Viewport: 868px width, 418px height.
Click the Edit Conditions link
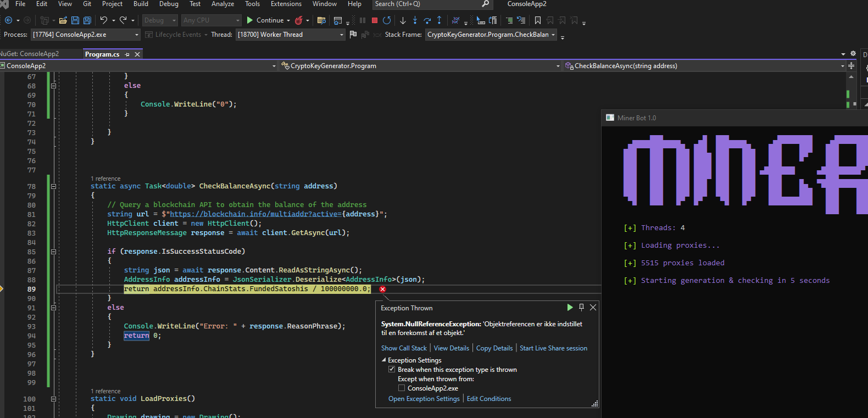[x=489, y=399]
